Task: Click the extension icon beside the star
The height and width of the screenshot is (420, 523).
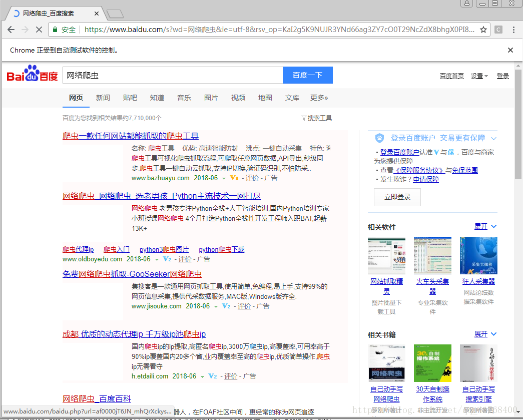Action: click(498, 30)
